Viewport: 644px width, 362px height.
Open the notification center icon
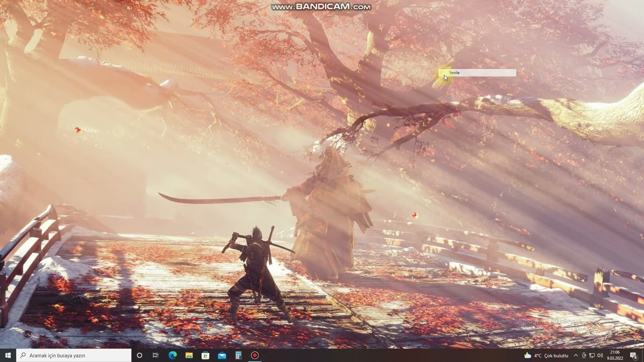coord(633,355)
